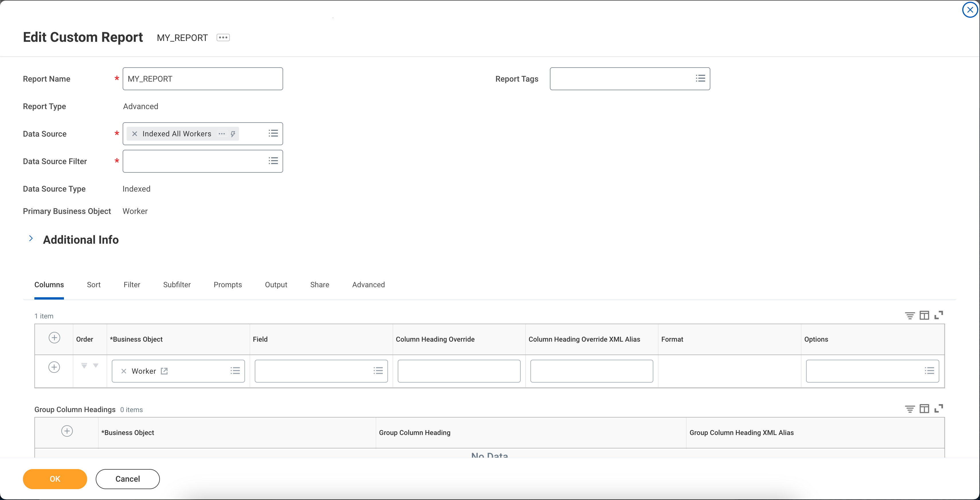Move Worker row to the bottom
This screenshot has width=980, height=500.
(84, 366)
